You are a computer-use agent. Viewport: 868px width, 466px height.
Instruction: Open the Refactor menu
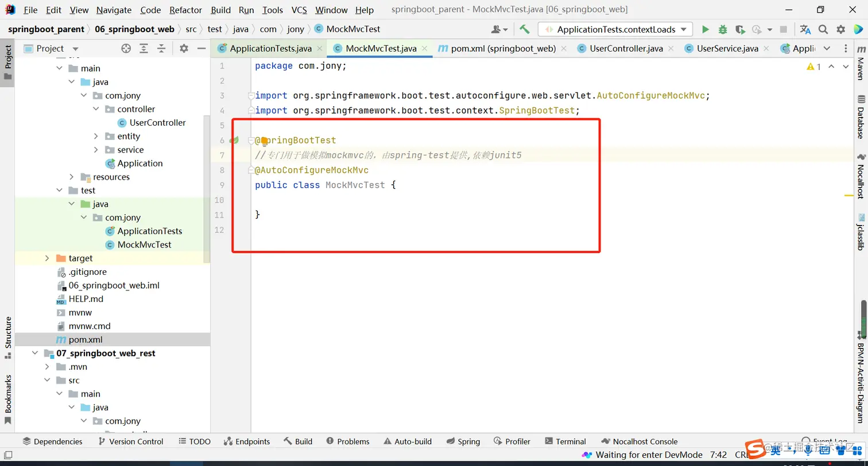coord(186,10)
